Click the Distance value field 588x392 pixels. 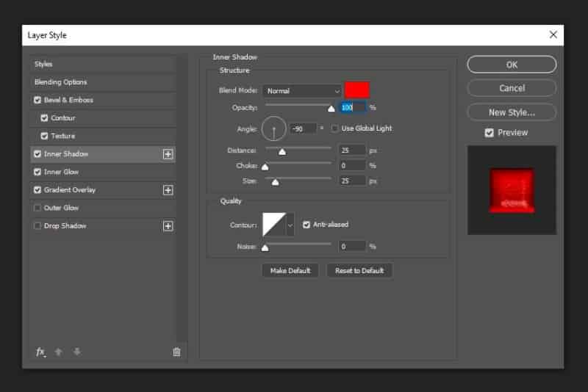click(x=352, y=150)
